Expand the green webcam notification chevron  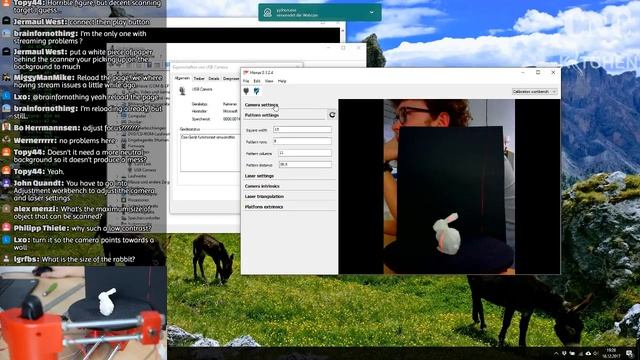point(371,13)
